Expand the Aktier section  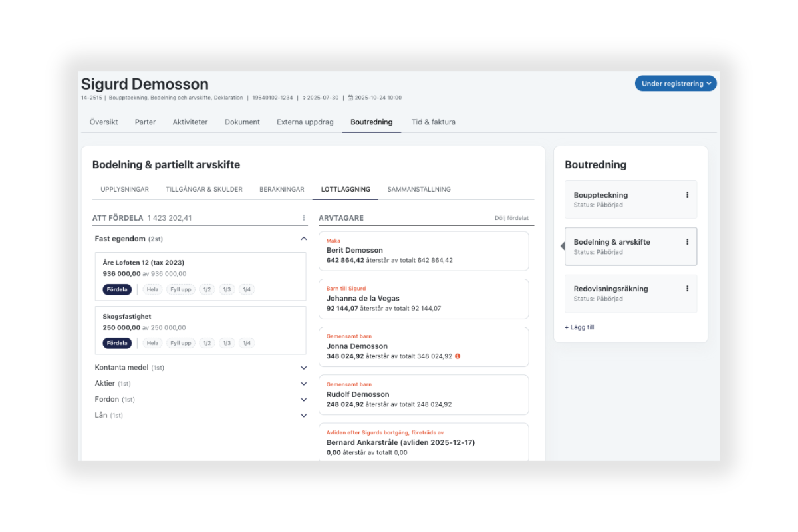[303, 384]
